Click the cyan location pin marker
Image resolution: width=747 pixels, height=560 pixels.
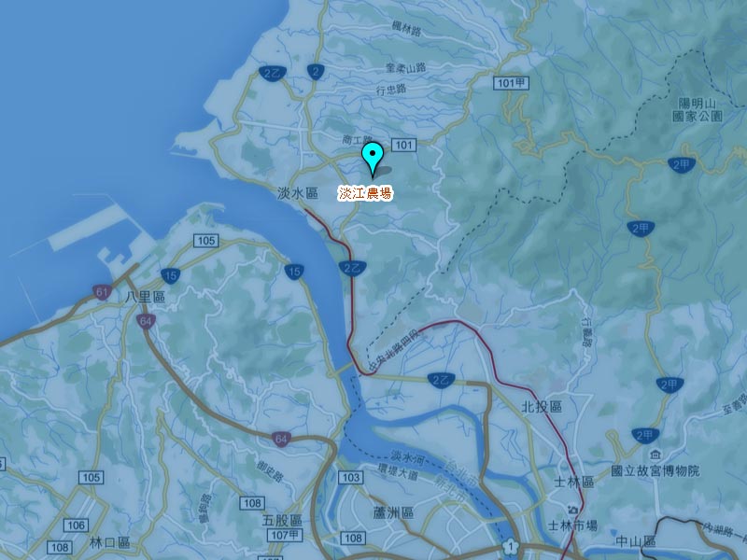[x=372, y=159]
